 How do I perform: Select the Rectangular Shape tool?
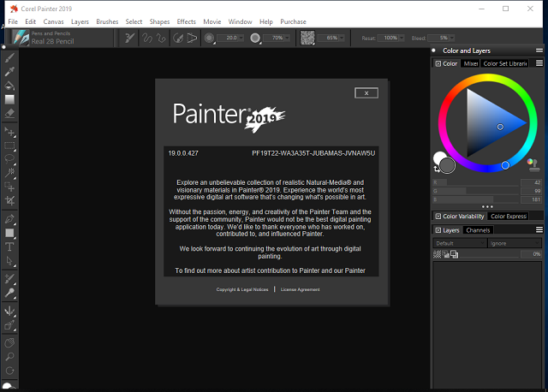(9, 233)
